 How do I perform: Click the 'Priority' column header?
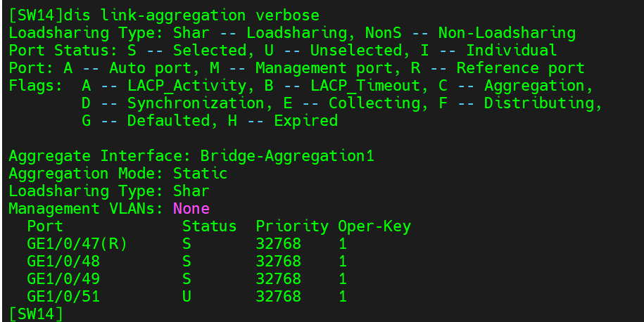[291, 226]
